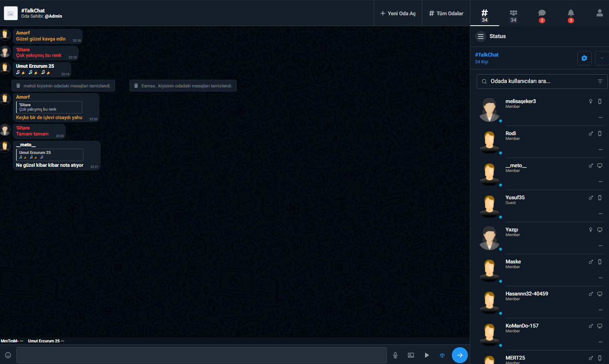
Task: Click 'Sitare's avatar beside Tamam tamam
Action: coord(5,130)
